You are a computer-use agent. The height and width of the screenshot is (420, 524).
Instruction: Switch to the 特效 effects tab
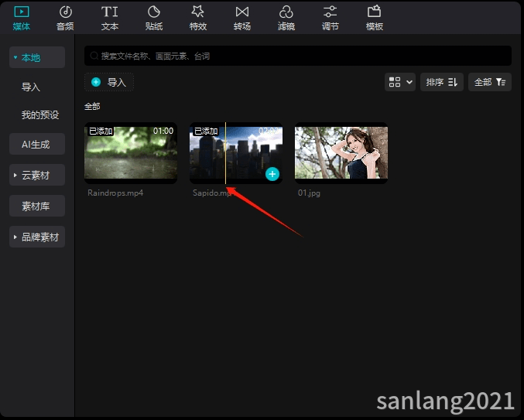pyautogui.click(x=198, y=18)
